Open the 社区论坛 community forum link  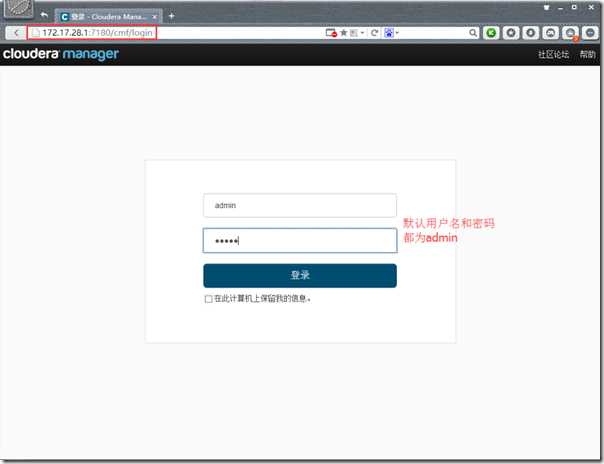click(553, 55)
